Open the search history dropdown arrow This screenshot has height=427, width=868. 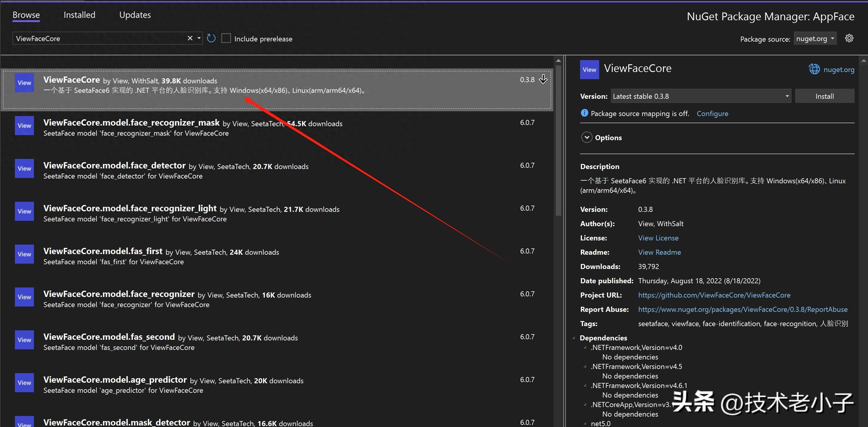click(199, 38)
